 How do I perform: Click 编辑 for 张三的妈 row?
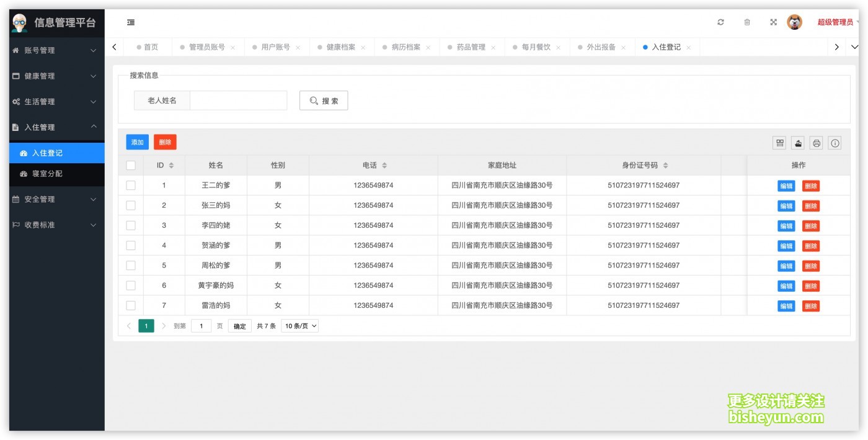click(786, 205)
